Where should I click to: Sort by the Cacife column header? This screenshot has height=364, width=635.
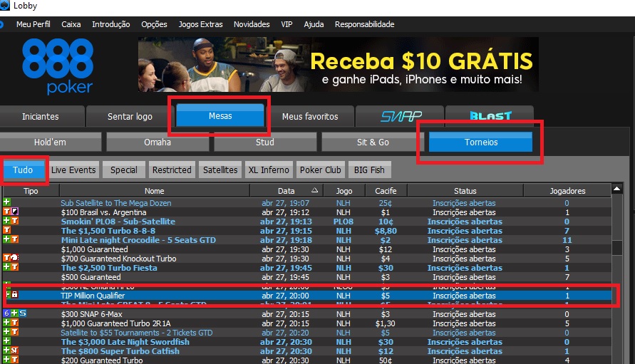[386, 190]
